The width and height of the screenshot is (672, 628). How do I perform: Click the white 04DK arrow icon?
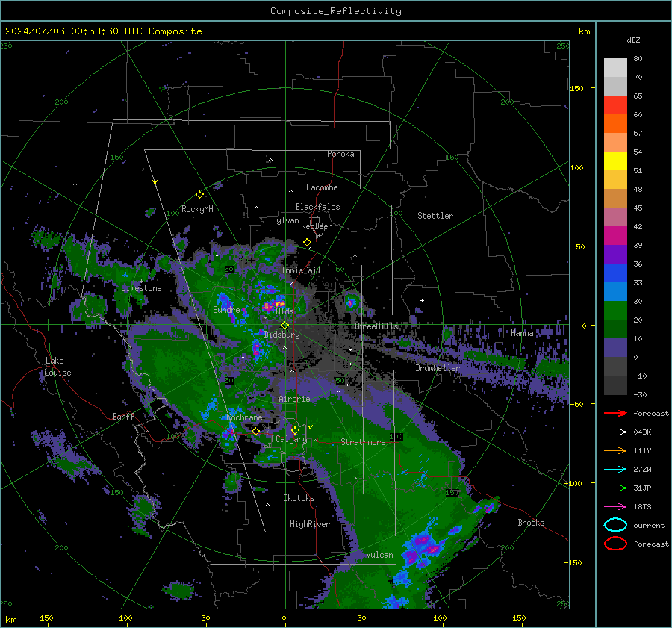615,432
